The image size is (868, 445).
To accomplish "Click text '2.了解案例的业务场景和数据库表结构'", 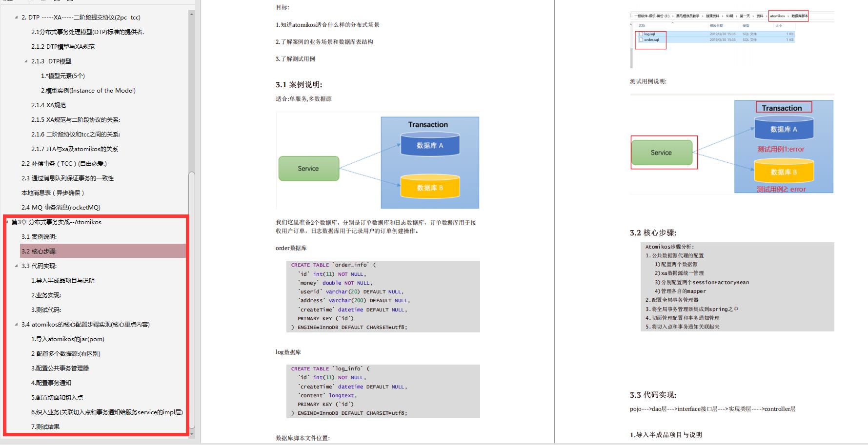I will (x=324, y=42).
